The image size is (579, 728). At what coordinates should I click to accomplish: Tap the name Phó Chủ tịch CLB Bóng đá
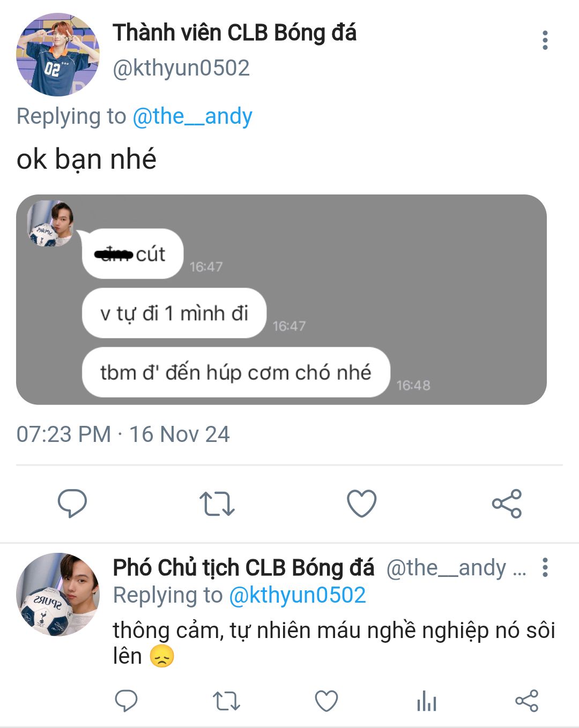point(243,568)
